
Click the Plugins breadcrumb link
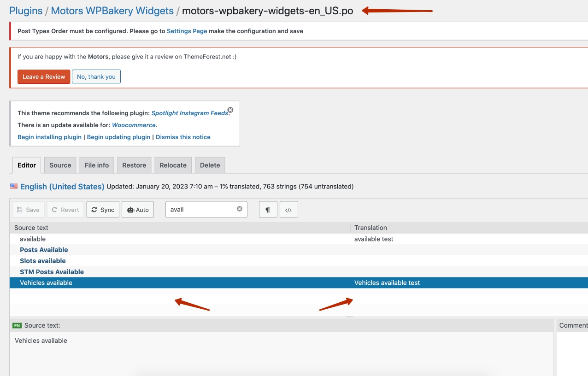[x=26, y=11]
